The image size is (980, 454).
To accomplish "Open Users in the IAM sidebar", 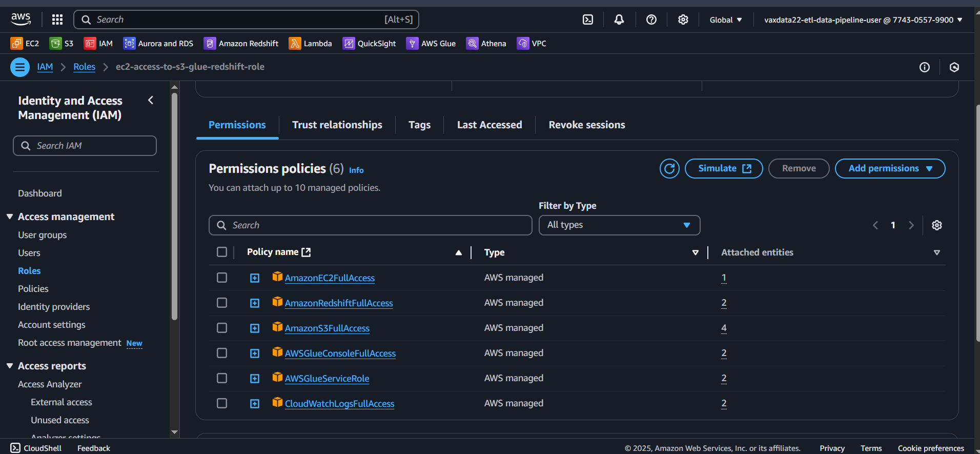I will pyautogui.click(x=29, y=253).
